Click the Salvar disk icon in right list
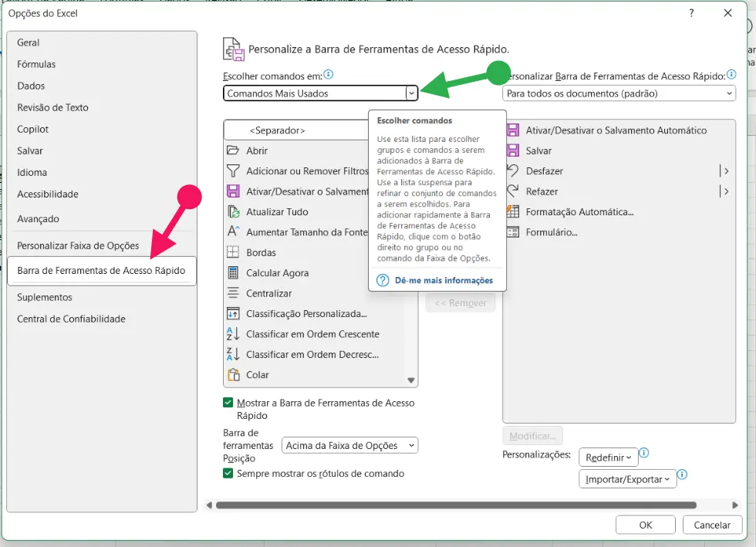This screenshot has height=547, width=756. click(x=513, y=150)
